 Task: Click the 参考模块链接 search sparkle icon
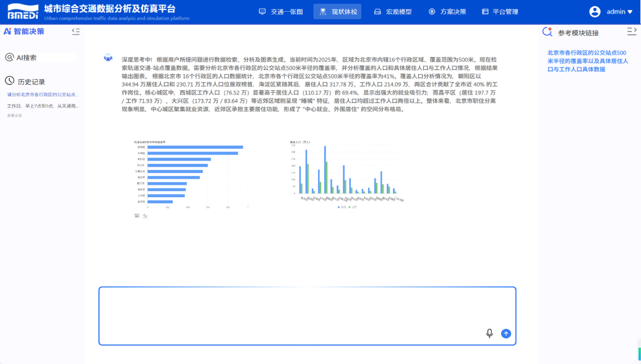pyautogui.click(x=547, y=32)
